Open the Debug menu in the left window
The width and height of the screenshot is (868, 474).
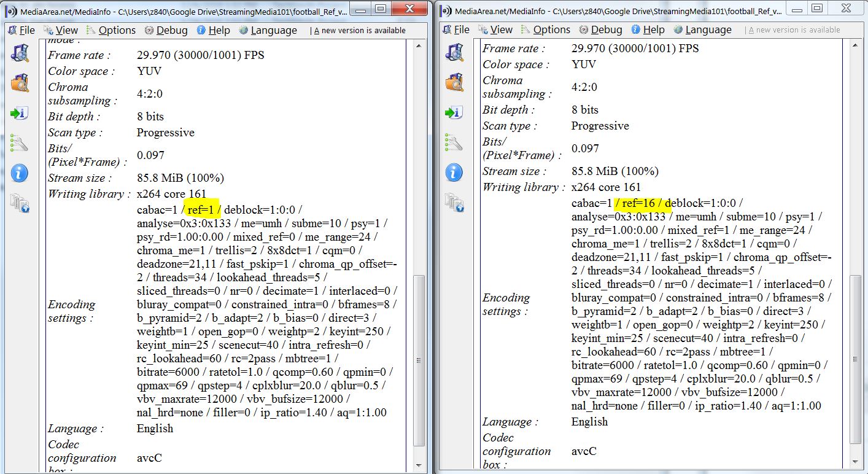pyautogui.click(x=166, y=30)
